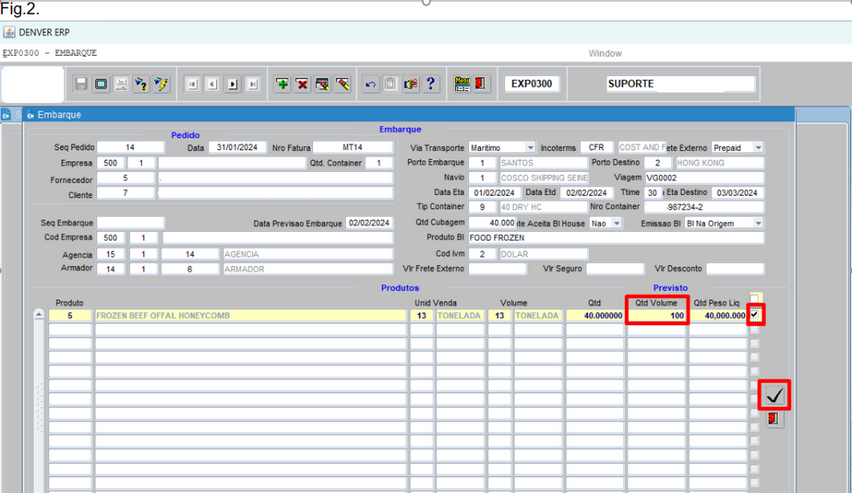Click the undo arrow toolbar icon
Image resolution: width=852 pixels, height=493 pixels.
370,85
